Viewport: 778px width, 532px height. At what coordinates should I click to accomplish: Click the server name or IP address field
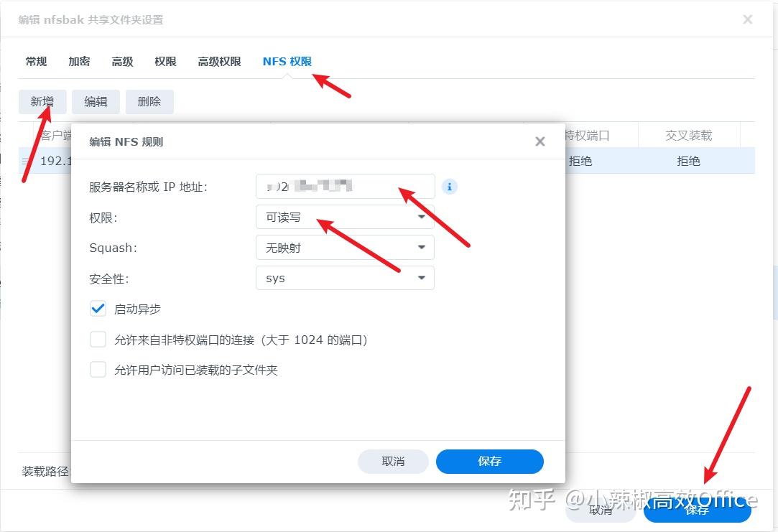click(x=346, y=187)
